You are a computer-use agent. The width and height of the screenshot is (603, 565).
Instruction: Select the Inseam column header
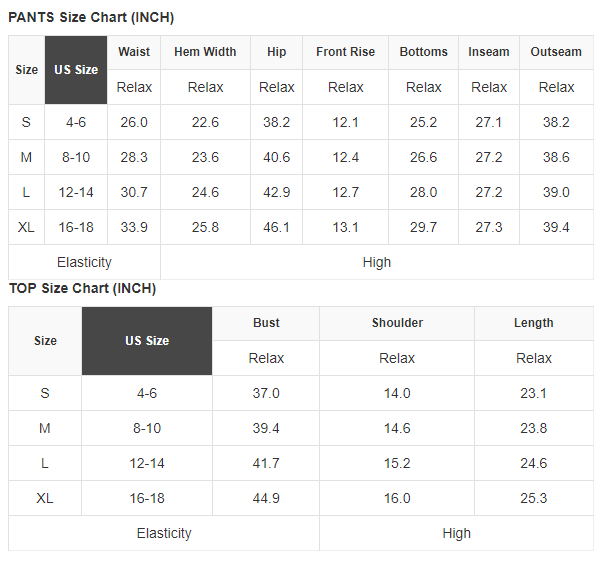coord(489,52)
